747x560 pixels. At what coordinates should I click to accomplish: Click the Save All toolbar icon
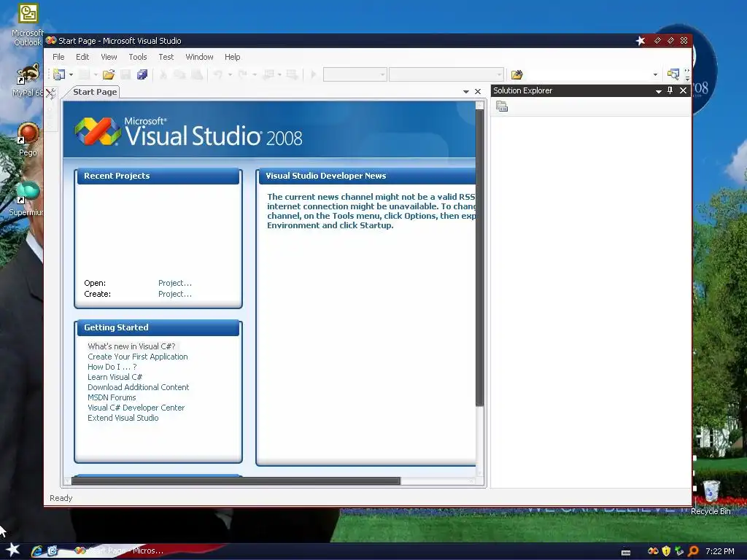142,74
